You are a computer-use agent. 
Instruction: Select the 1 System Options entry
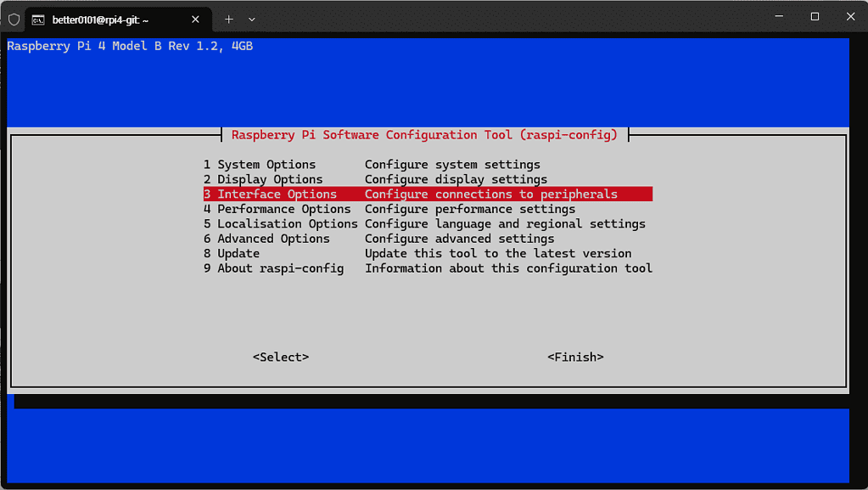point(260,165)
